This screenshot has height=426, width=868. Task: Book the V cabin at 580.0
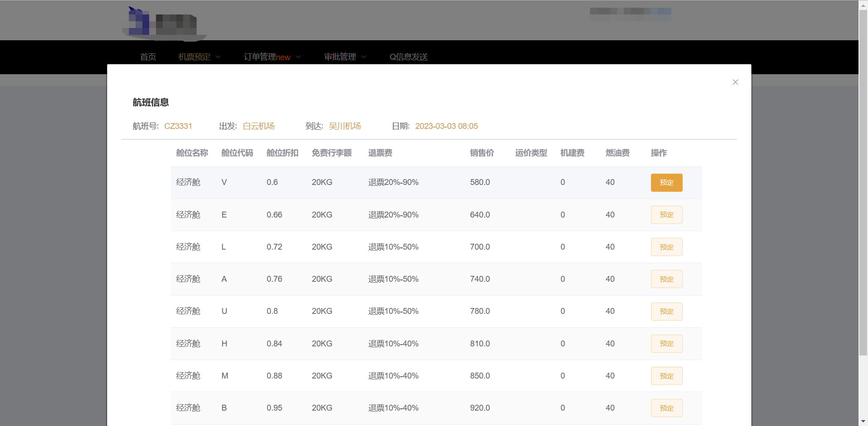[x=666, y=183]
